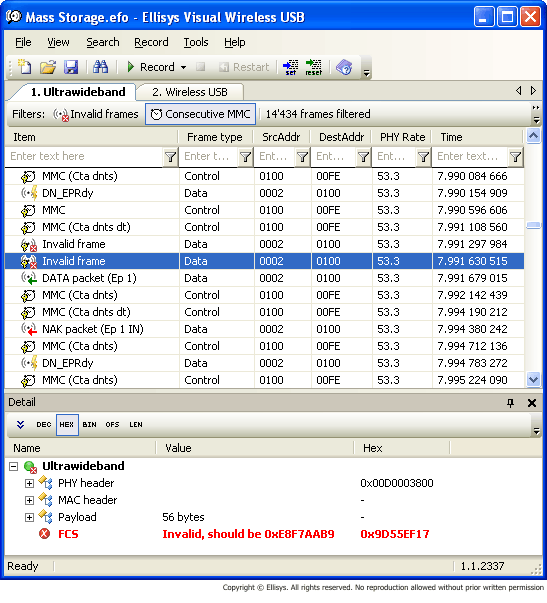Open the Tools menu
Viewport: 547px width, 603px height.
point(196,42)
